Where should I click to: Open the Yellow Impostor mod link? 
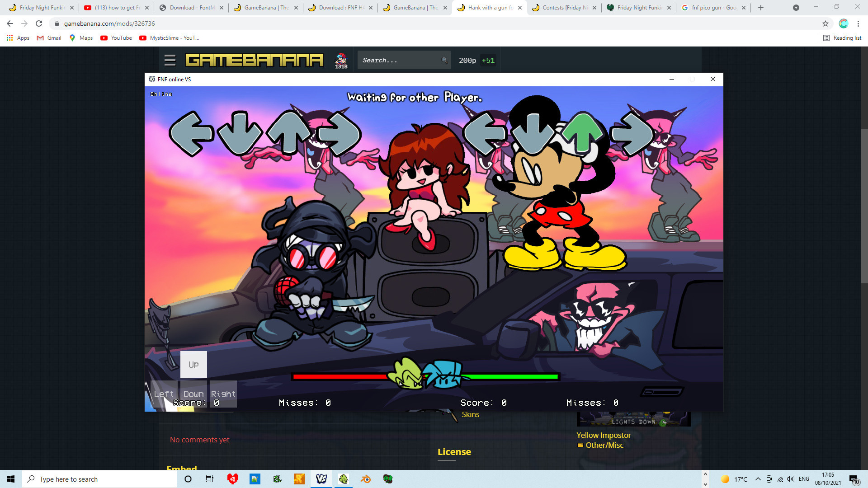point(603,435)
